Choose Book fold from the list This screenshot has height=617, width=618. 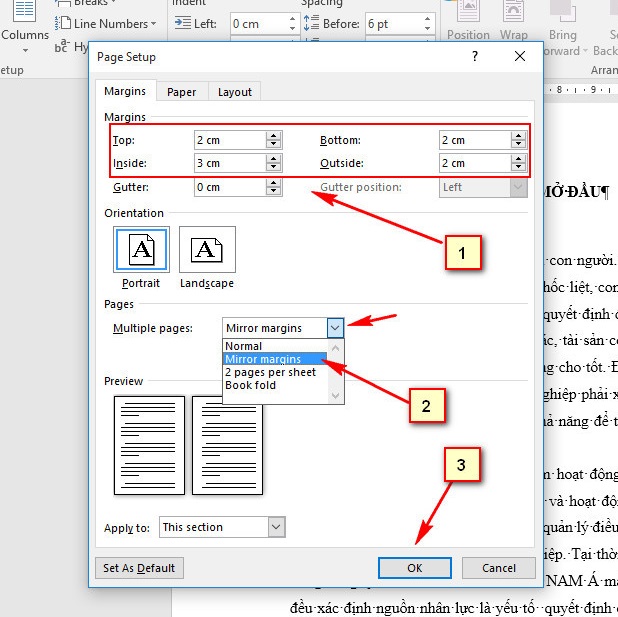tap(252, 385)
